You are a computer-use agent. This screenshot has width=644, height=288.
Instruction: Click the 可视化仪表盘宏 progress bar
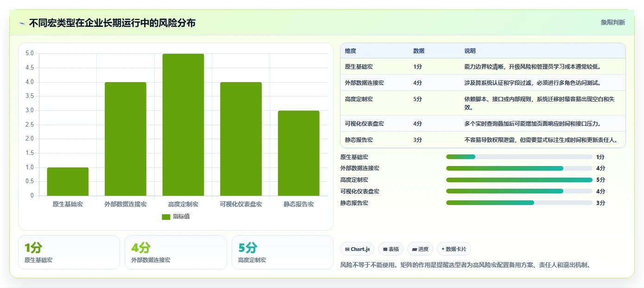(x=519, y=191)
